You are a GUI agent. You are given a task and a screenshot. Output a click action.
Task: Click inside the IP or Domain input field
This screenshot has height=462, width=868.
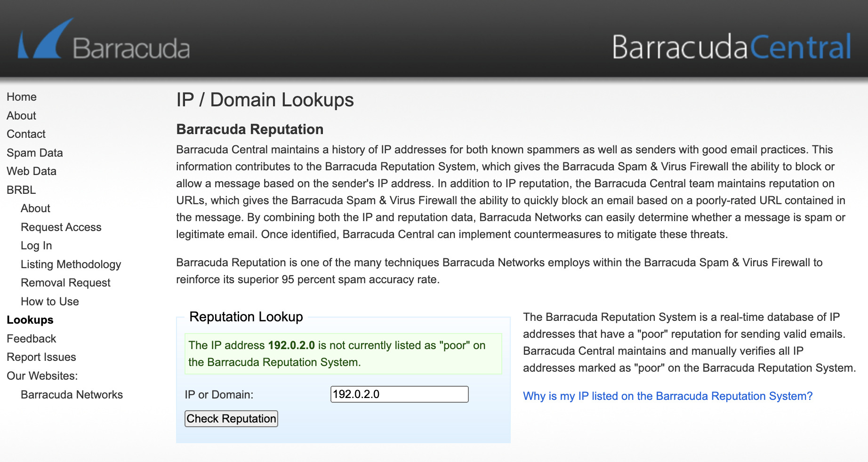[399, 394]
